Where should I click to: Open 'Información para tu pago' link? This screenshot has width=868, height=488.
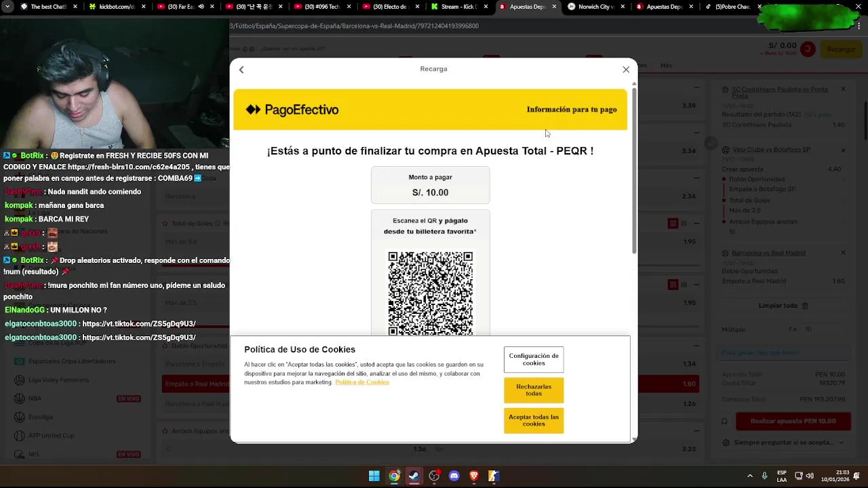572,109
